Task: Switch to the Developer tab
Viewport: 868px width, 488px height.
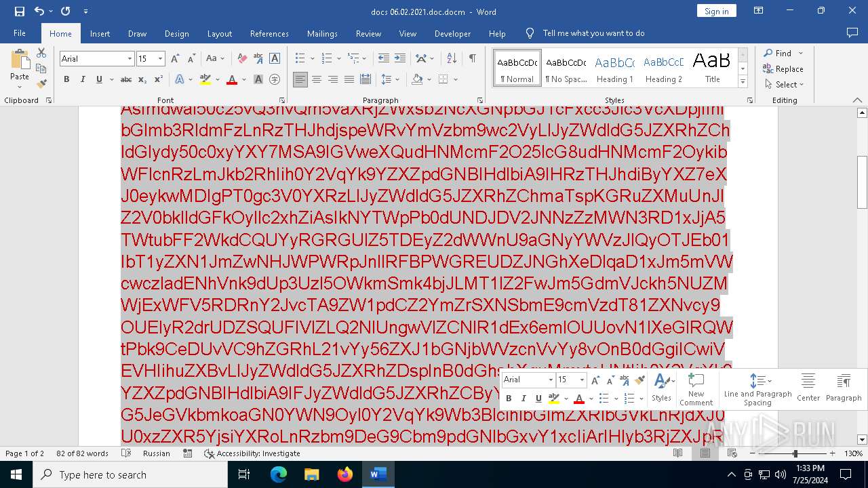Action: pyautogui.click(x=452, y=33)
